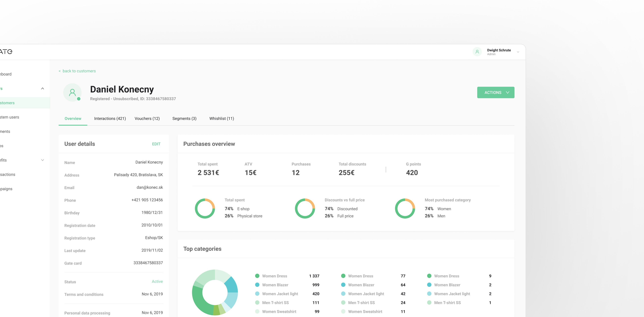
Task: Open the ACTIONS dropdown button
Action: point(496,92)
